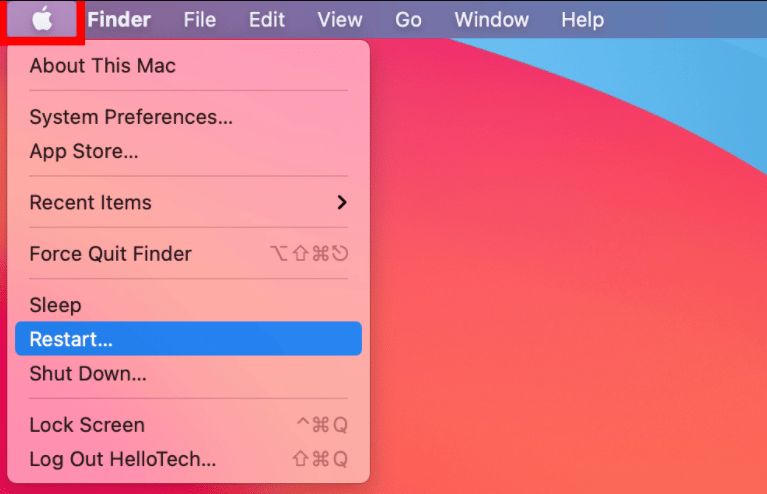This screenshot has height=494, width=767.
Task: Select App Store... entry
Action: [x=188, y=151]
